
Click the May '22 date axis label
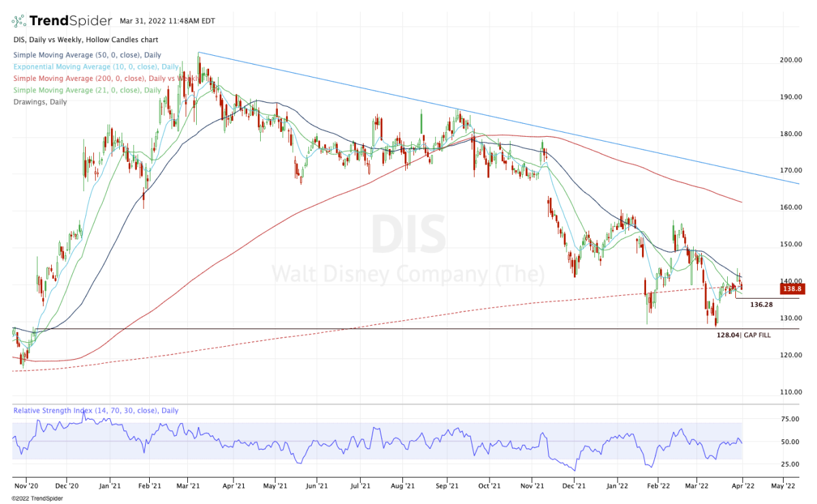784,486
